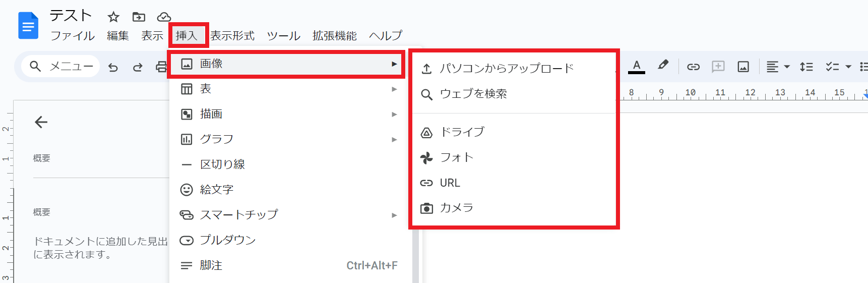The width and height of the screenshot is (868, 283).
Task: Open the 表示形式 menu
Action: pyautogui.click(x=232, y=36)
